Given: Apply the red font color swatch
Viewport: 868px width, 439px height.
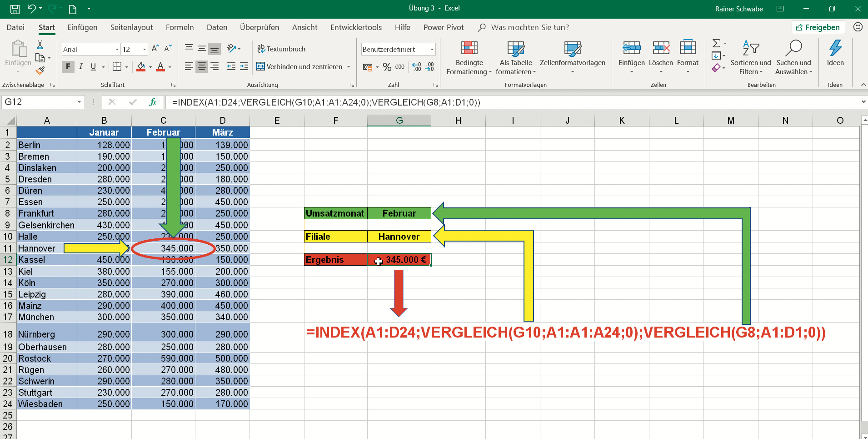Looking at the screenshot, I should (160, 67).
